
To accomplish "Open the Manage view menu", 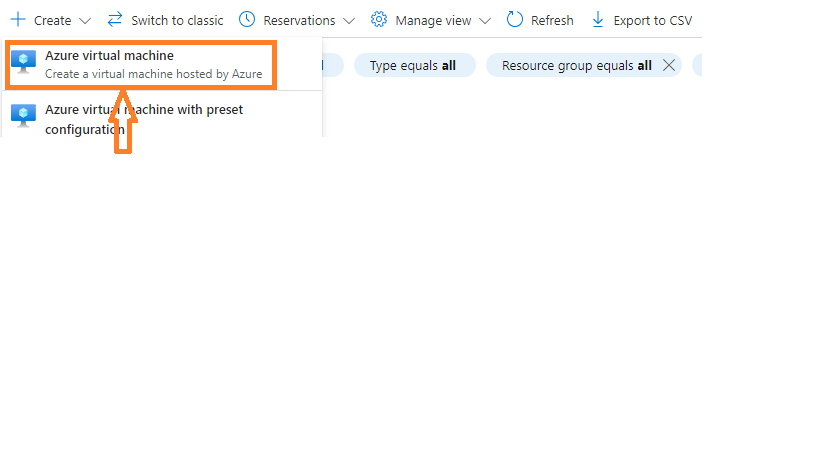I will pos(433,20).
